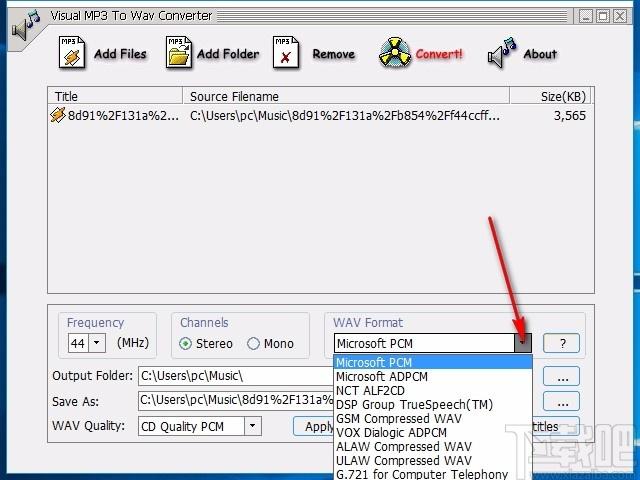Screen dimensions: 640x480
Task: Select the Mono channel option
Action: tap(270, 344)
